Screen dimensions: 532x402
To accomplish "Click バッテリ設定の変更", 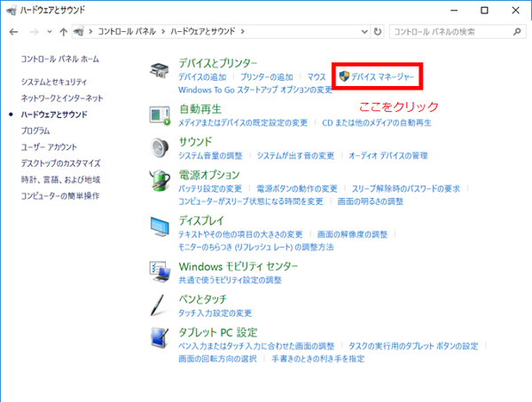I will click(x=210, y=189).
